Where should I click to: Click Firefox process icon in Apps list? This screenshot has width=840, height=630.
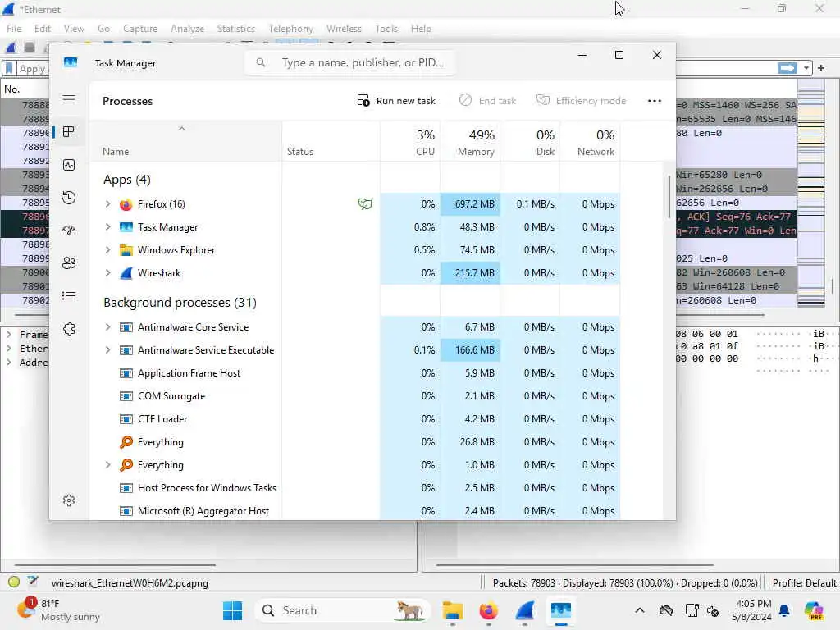126,204
